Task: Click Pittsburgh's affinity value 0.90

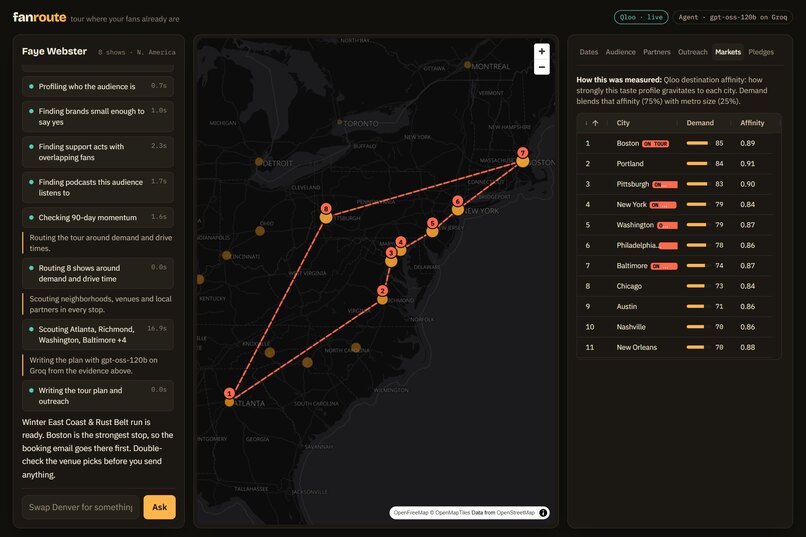Action: click(747, 184)
